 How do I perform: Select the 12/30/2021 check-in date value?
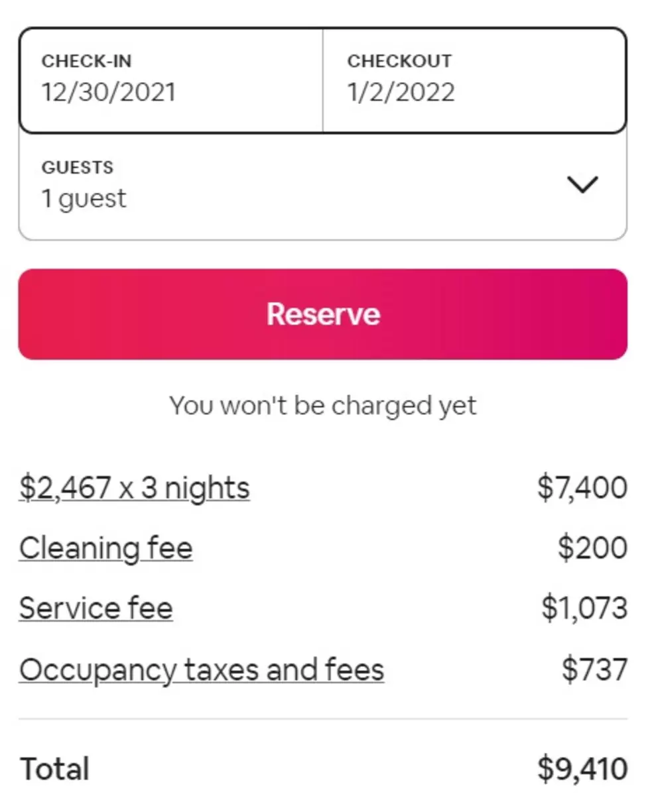109,92
